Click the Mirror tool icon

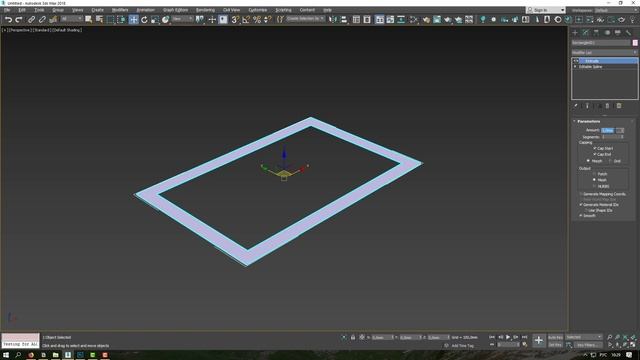[x=333, y=20]
